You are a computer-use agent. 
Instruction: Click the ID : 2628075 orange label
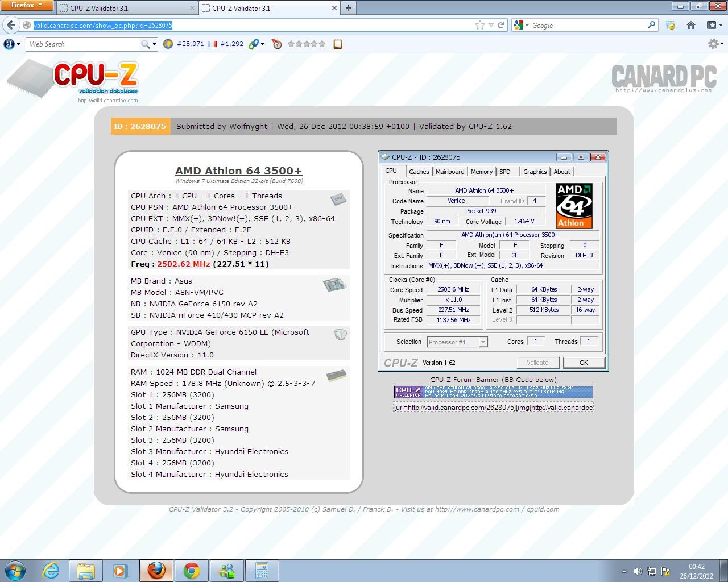click(x=140, y=126)
